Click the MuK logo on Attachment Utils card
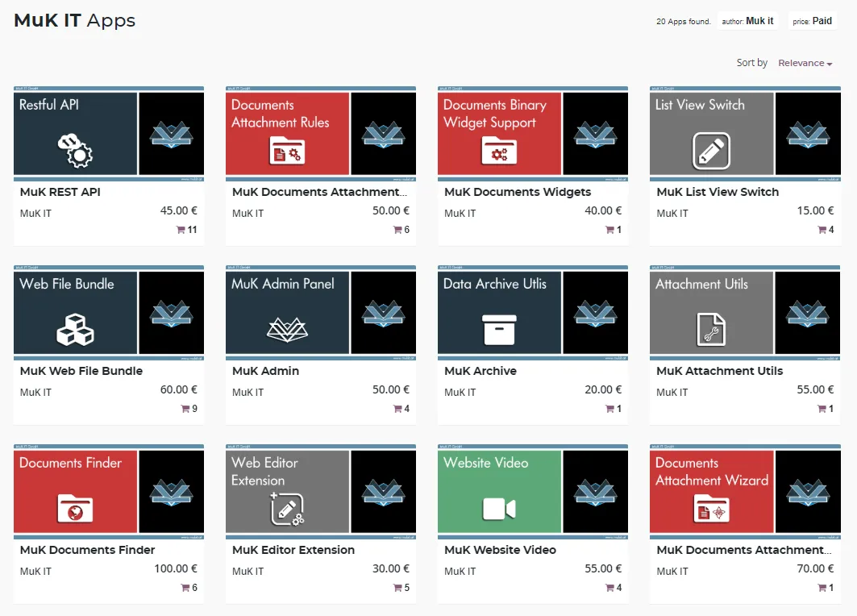The width and height of the screenshot is (857, 616). pyautogui.click(x=807, y=314)
